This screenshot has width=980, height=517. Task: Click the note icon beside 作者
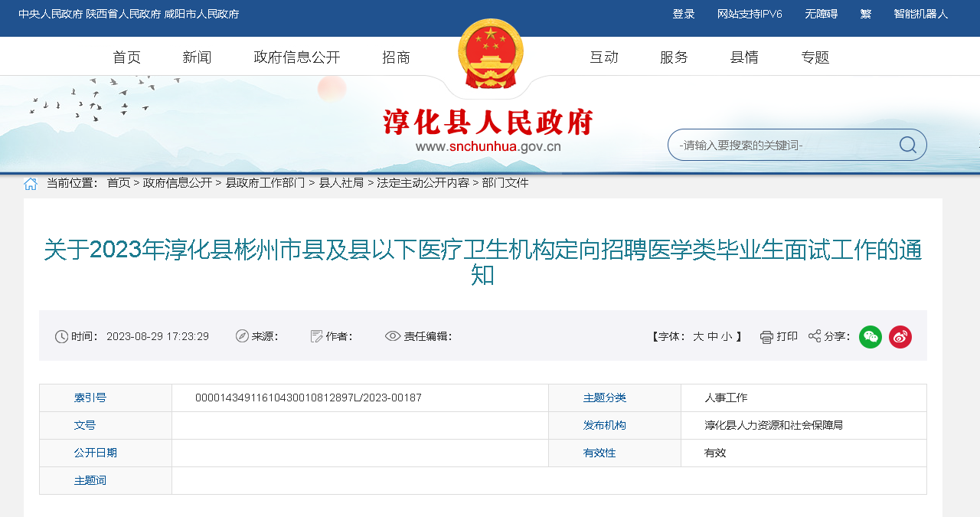316,336
